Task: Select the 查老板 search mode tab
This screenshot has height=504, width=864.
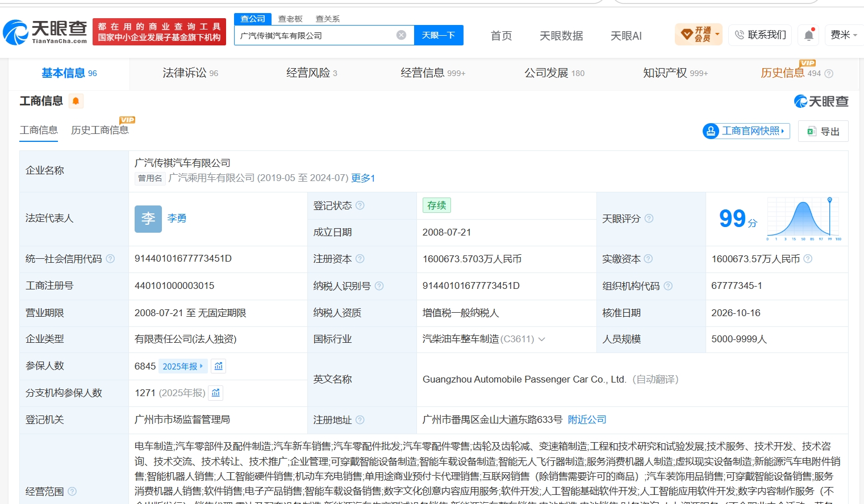Action: coord(290,19)
